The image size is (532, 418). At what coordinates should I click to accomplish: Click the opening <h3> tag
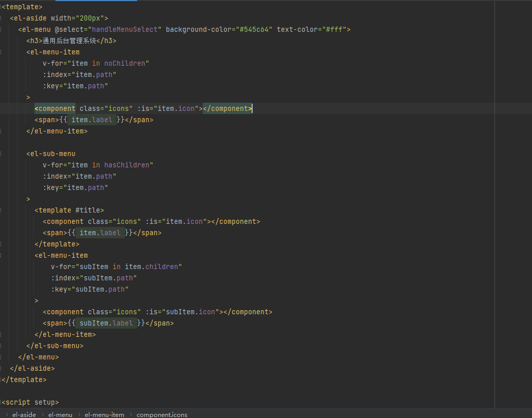point(34,41)
